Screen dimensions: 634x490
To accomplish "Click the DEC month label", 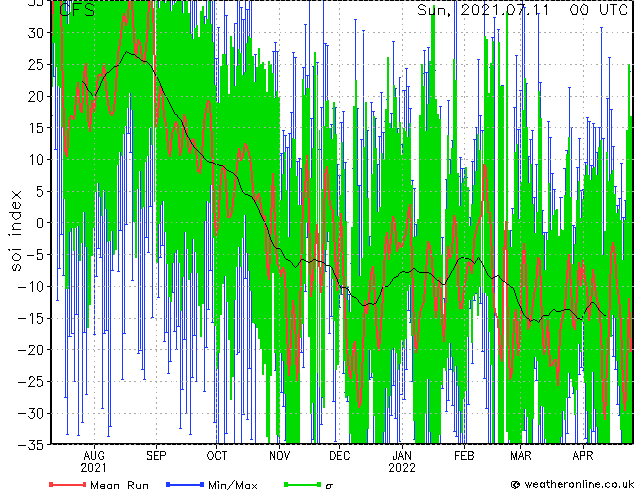I will 340,456.
